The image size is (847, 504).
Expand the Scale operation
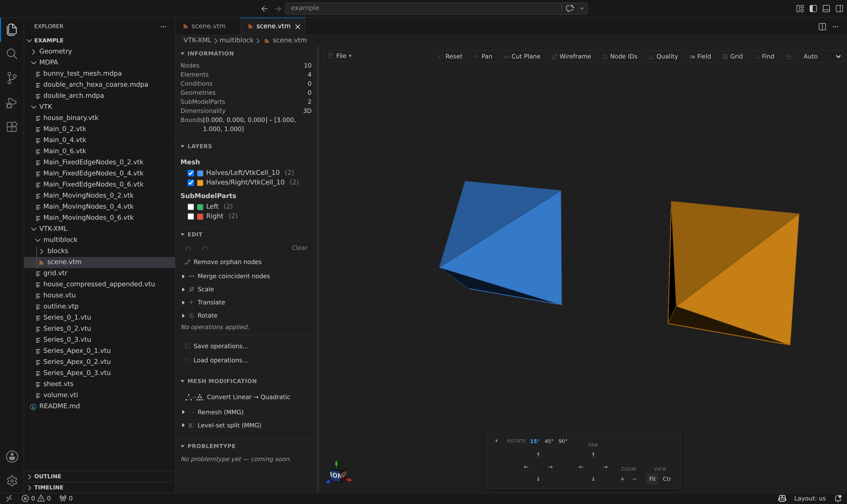pyautogui.click(x=184, y=289)
